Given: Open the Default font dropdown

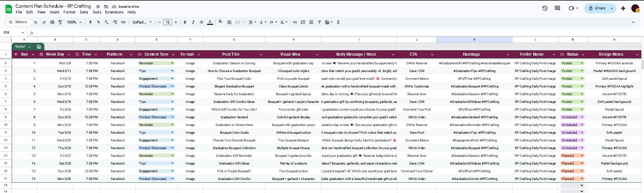Looking at the screenshot, I should point(142,22).
